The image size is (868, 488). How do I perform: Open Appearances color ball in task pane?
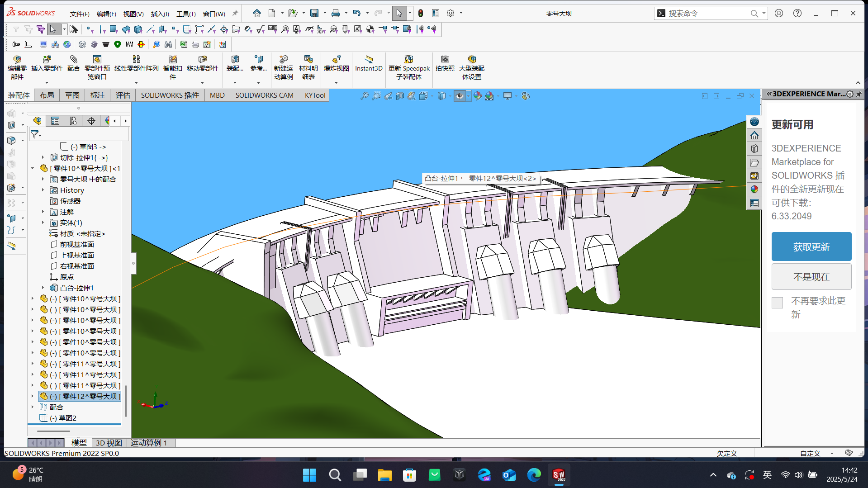tap(754, 190)
